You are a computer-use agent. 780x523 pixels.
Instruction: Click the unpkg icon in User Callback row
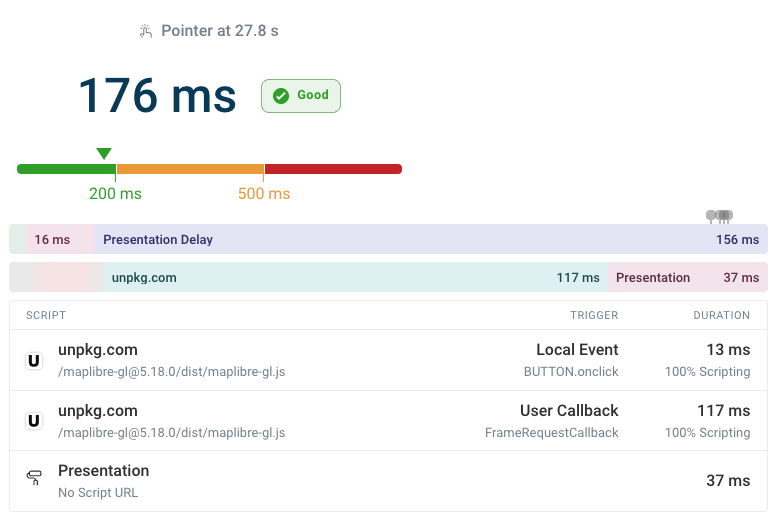(34, 422)
